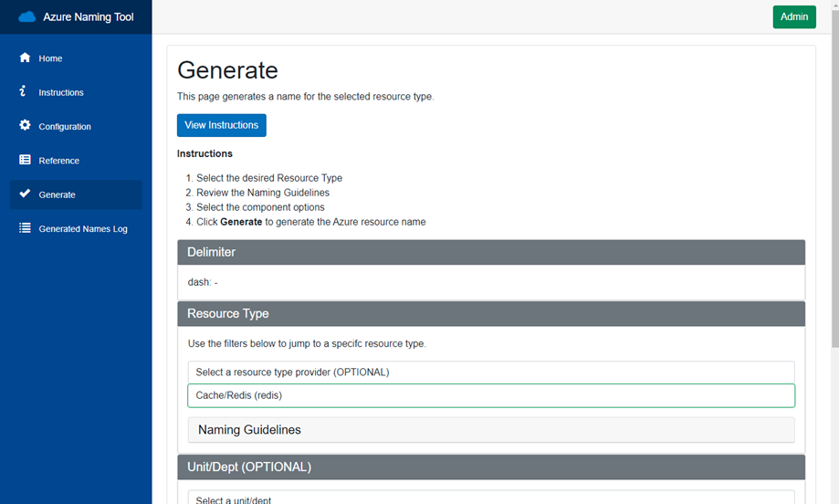Click 'Select the component options' step
The width and height of the screenshot is (839, 504).
point(260,207)
